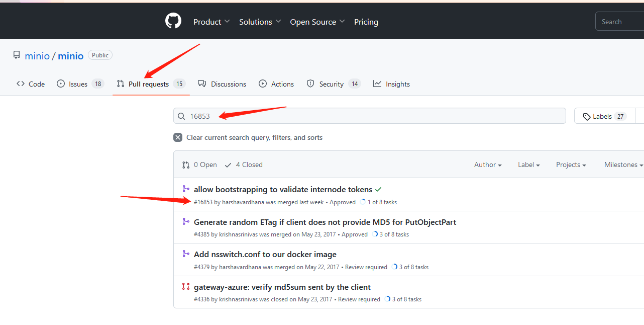Select the Pull requests tab
Viewport: 644px width, 325px height.
pyautogui.click(x=151, y=84)
